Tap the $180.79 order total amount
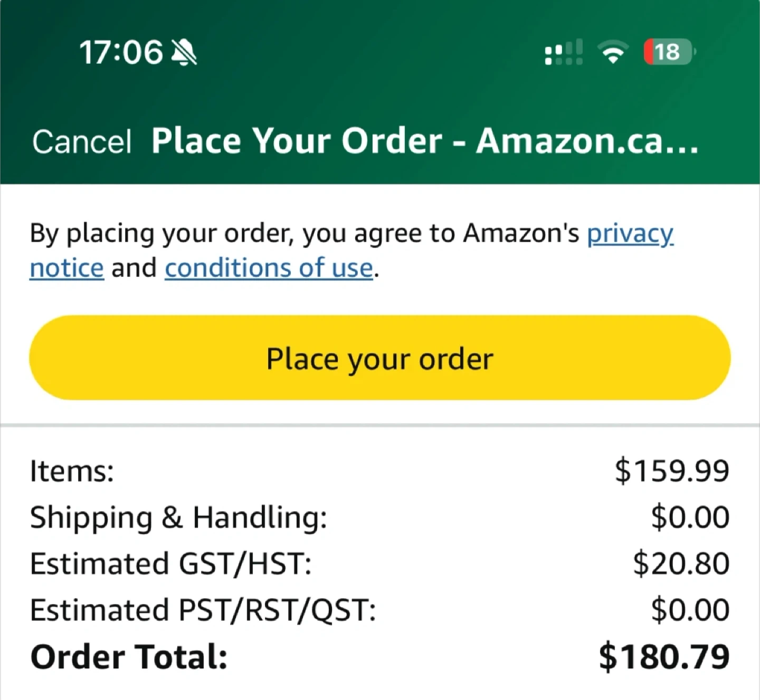This screenshot has width=760, height=700. pyautogui.click(x=664, y=657)
